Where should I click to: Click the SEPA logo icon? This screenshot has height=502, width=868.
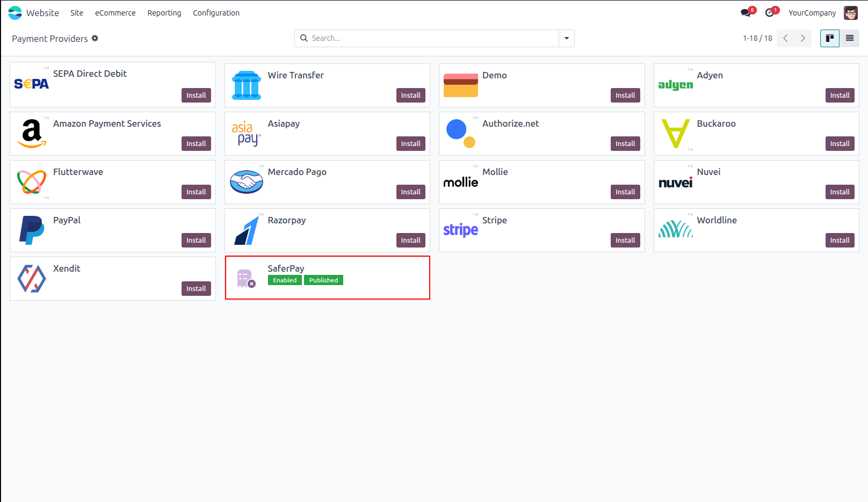click(x=32, y=84)
